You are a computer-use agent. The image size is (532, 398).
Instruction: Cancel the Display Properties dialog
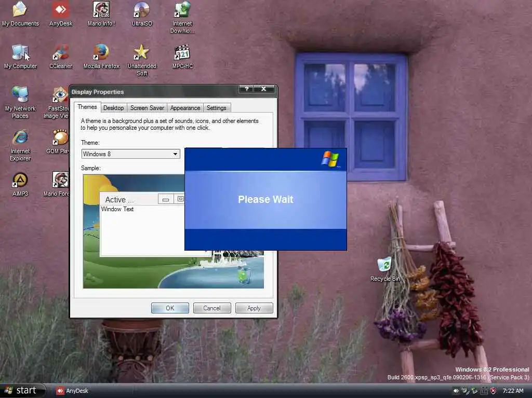(212, 308)
